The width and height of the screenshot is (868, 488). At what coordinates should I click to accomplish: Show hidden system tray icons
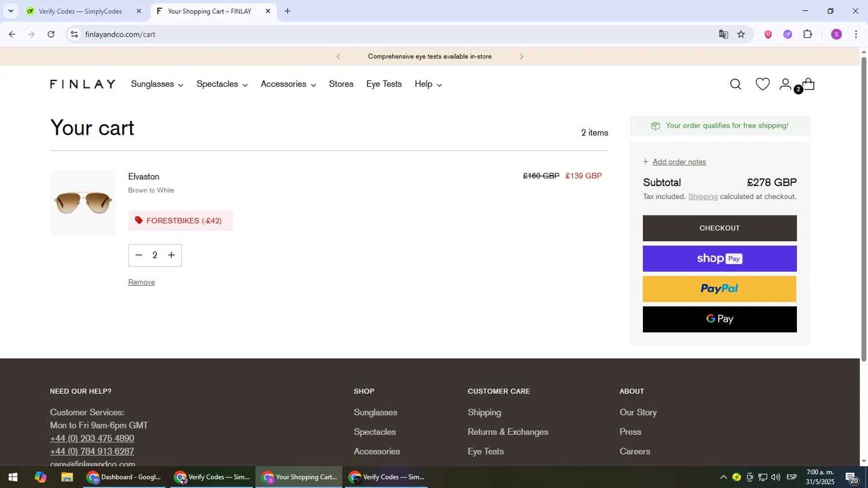click(723, 478)
